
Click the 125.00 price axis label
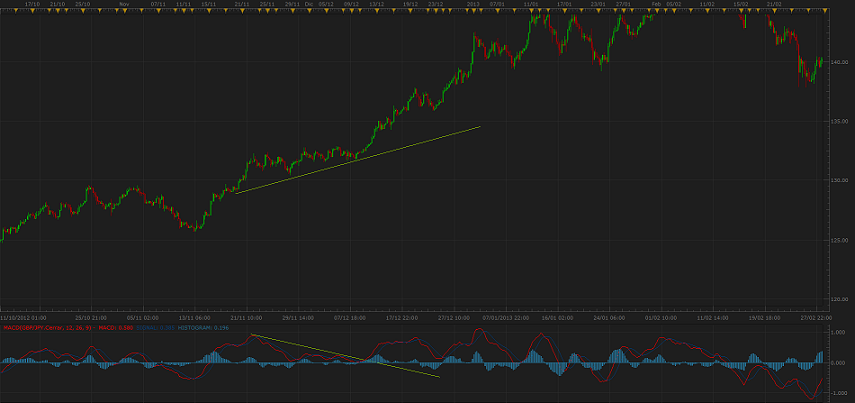[838, 240]
